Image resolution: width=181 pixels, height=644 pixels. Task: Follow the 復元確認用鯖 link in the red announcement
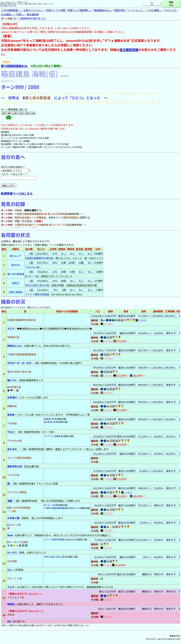click(x=129, y=50)
